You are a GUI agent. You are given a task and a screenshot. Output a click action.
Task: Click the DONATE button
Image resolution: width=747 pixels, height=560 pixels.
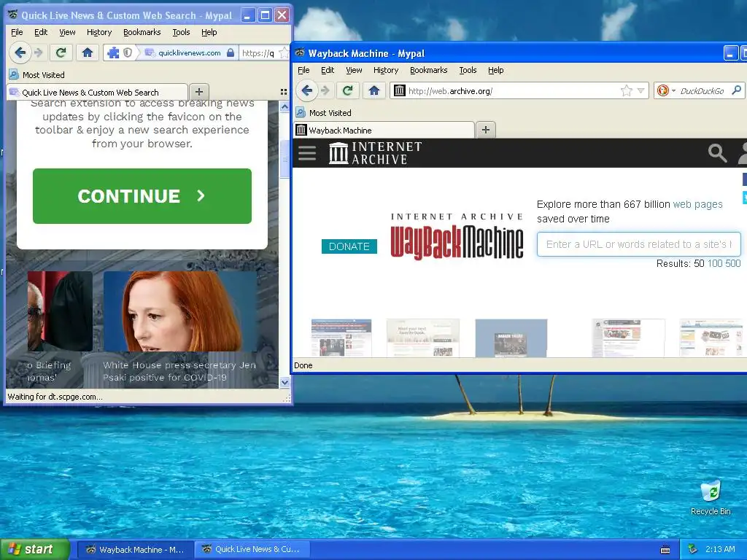(349, 246)
